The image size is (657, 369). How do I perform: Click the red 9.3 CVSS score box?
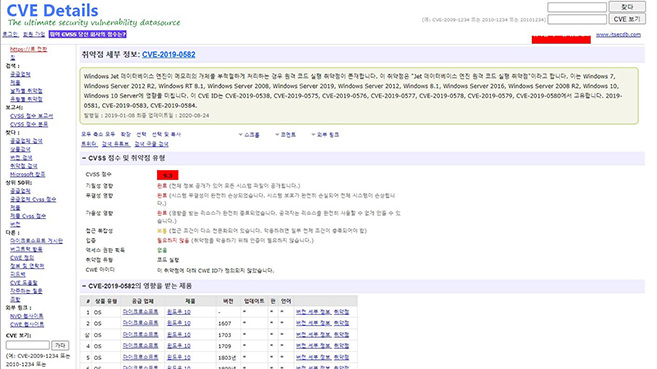point(168,175)
